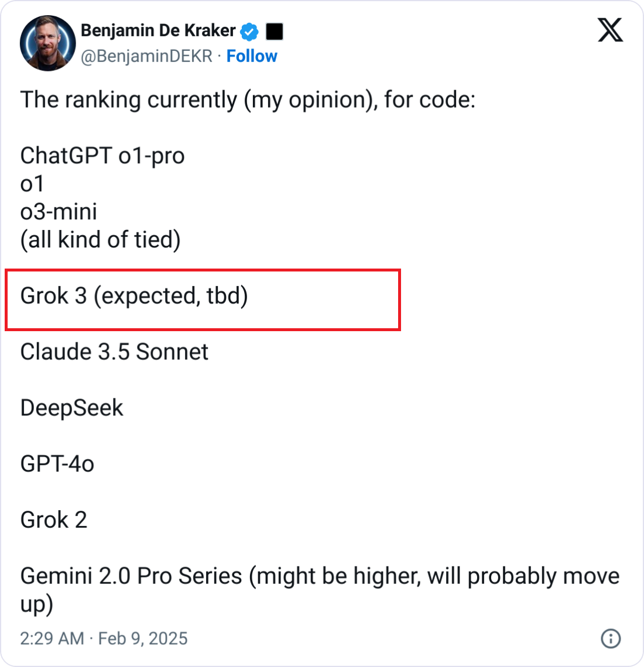The height and width of the screenshot is (667, 644).
Task: Open the 2:29 AM Feb 9, 2025 timestamp
Action: coord(104,638)
